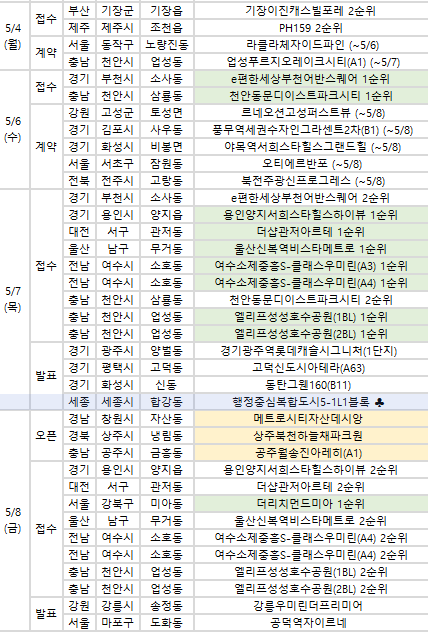Image resolution: width=428 pixels, height=632 pixels.
Task: Click the club symbol beside 행정중심복합도시5-1L1블록
Action: 379,402
